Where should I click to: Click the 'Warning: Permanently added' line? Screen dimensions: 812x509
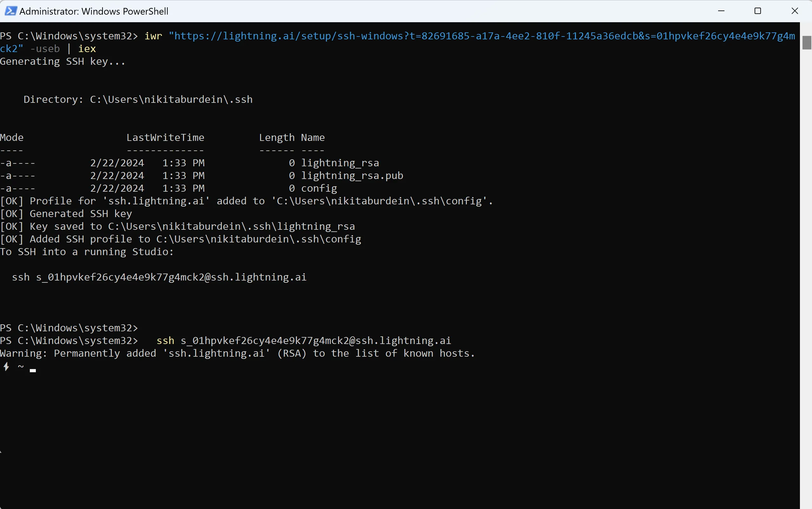pyautogui.click(x=237, y=354)
